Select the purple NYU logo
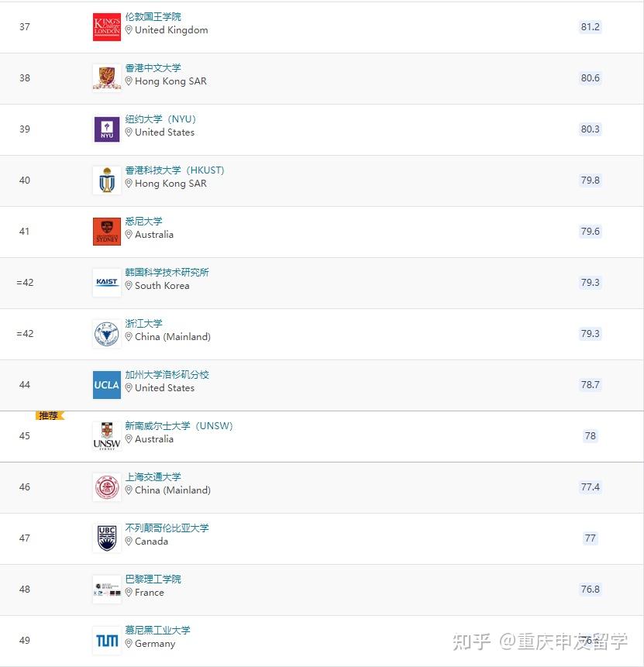Image resolution: width=644 pixels, height=667 pixels. tap(106, 129)
